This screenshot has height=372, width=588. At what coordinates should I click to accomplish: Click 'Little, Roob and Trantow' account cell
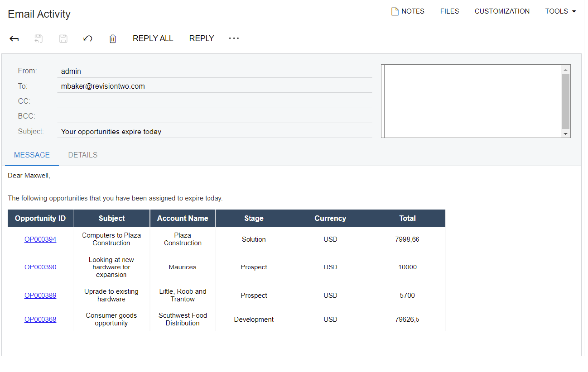click(x=183, y=296)
